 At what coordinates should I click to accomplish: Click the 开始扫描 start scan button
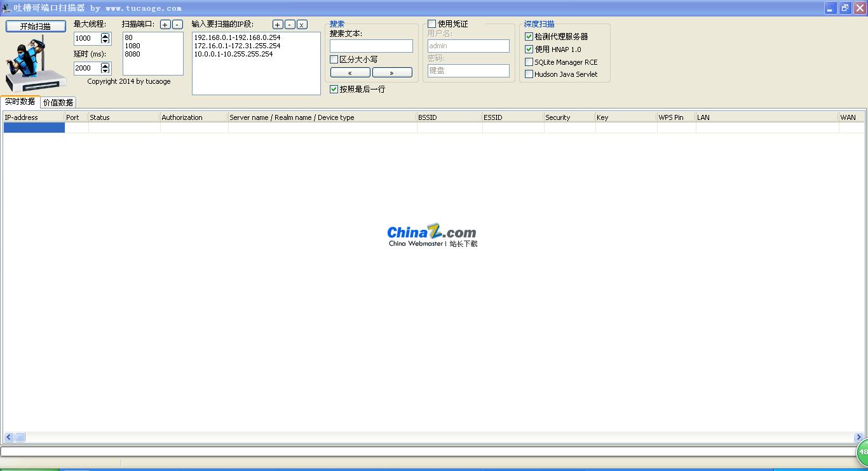tap(36, 26)
